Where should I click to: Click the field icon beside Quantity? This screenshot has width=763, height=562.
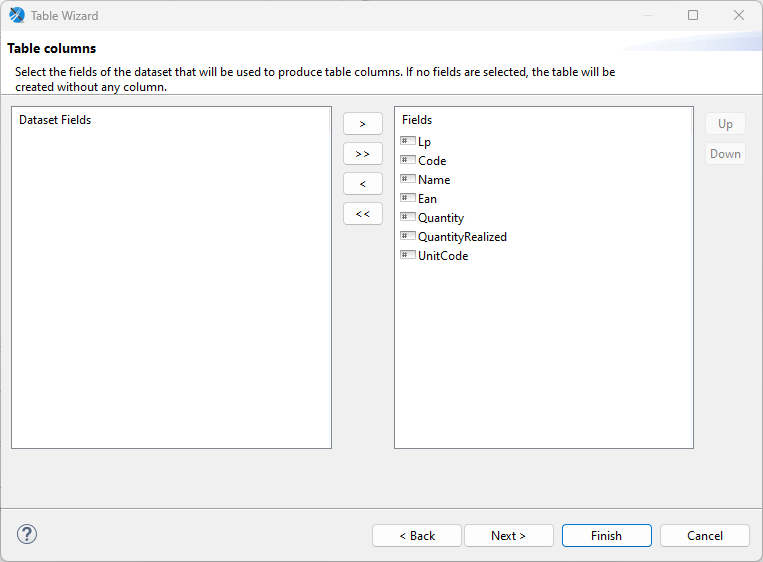click(408, 217)
